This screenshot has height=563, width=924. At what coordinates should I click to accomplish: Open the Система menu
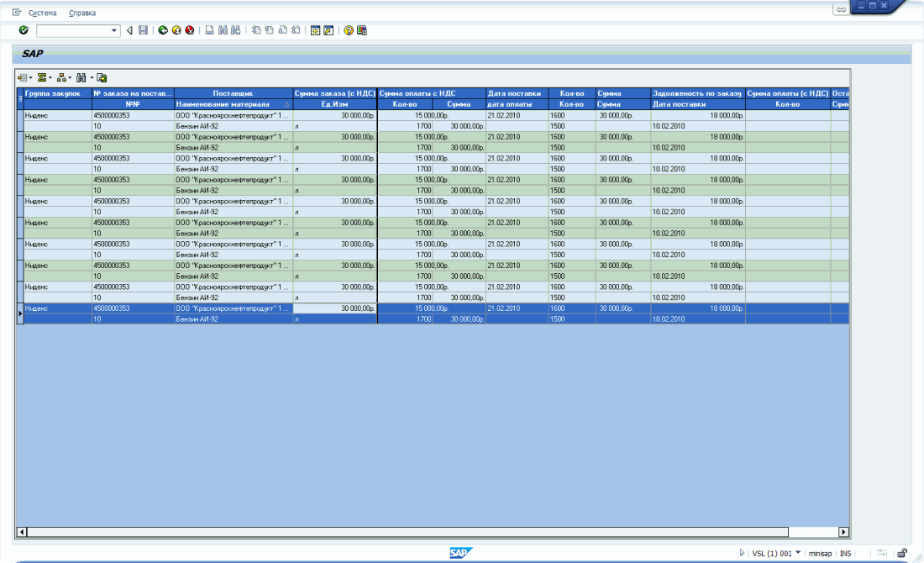pos(43,13)
